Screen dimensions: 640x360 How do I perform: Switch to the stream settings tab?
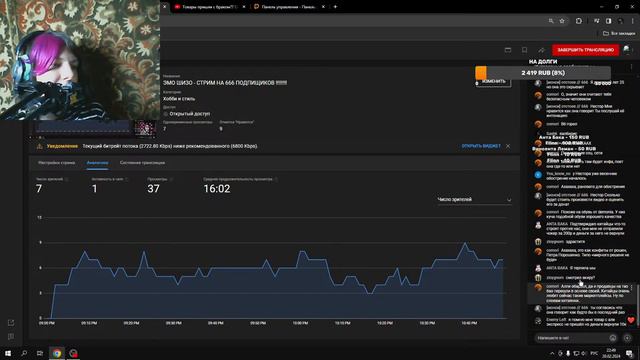[x=56, y=162]
